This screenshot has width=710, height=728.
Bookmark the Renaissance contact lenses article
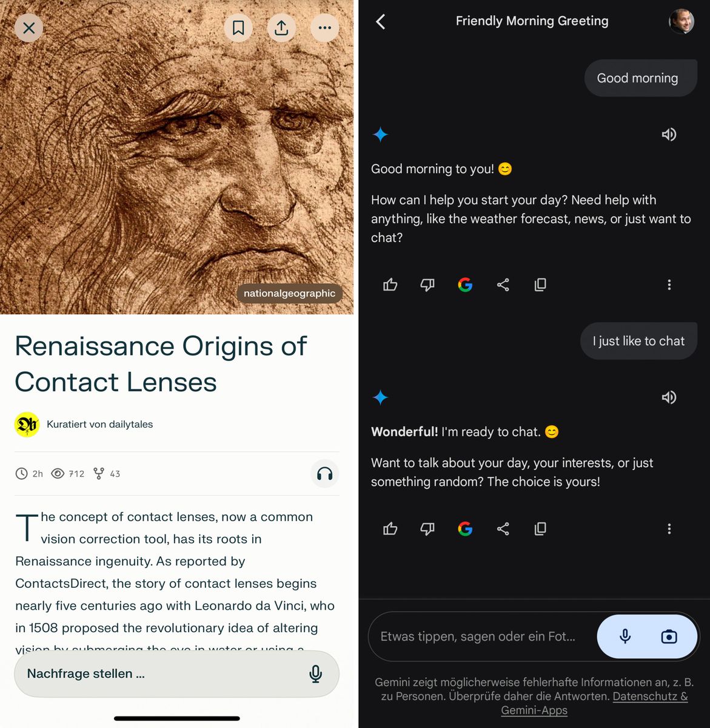(x=238, y=28)
